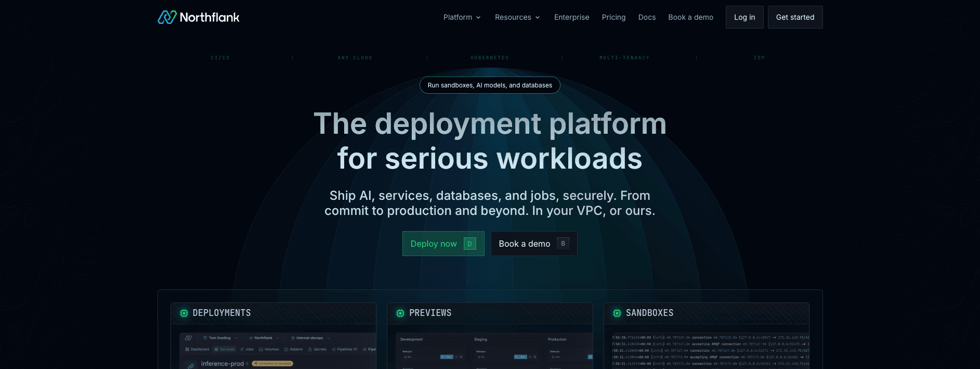Select the Secrets tab in Deployments preview
Screen dimensions: 980x369
pos(317,349)
